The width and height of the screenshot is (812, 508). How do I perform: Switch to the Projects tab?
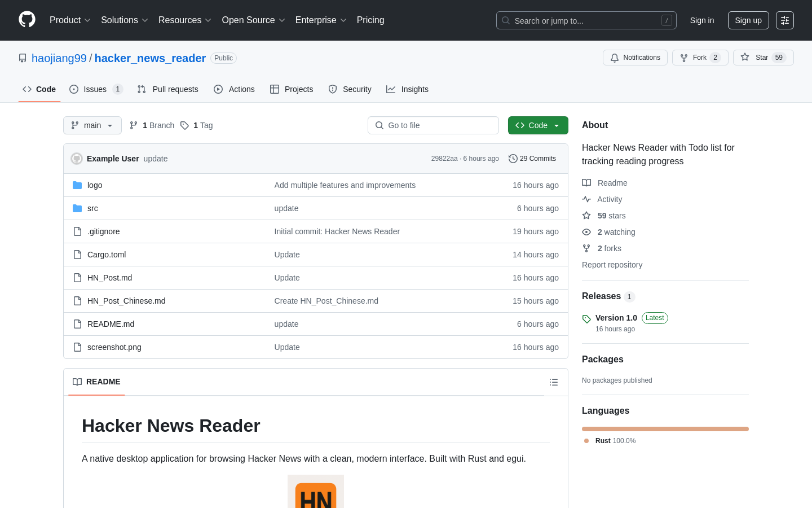coord(292,89)
